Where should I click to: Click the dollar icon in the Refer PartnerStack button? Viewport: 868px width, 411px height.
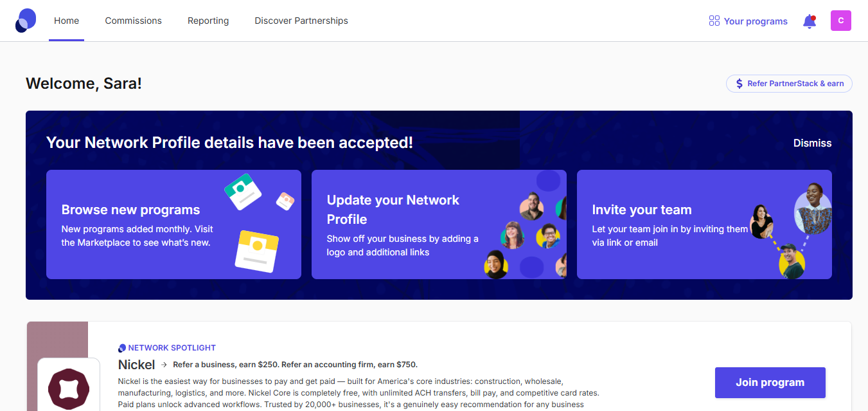click(740, 84)
